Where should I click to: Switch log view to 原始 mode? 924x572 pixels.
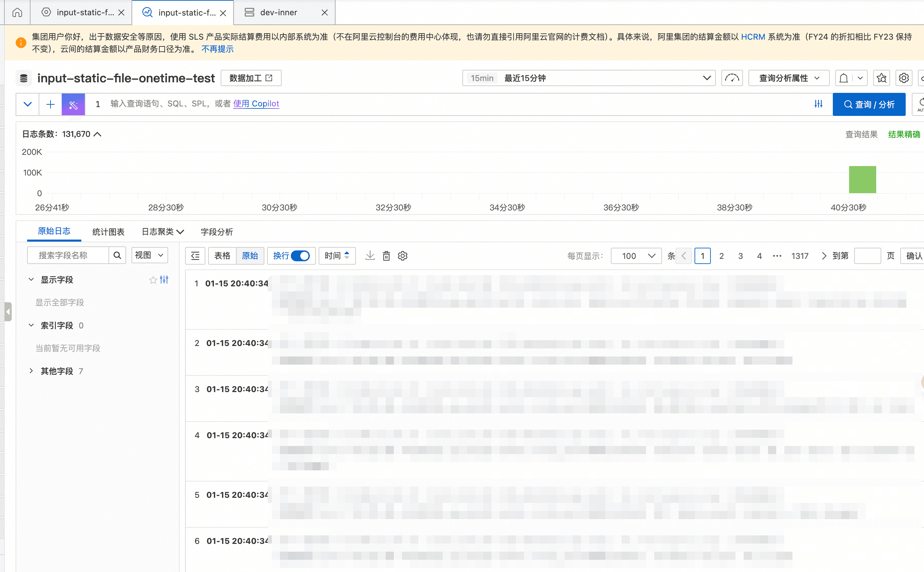[250, 256]
